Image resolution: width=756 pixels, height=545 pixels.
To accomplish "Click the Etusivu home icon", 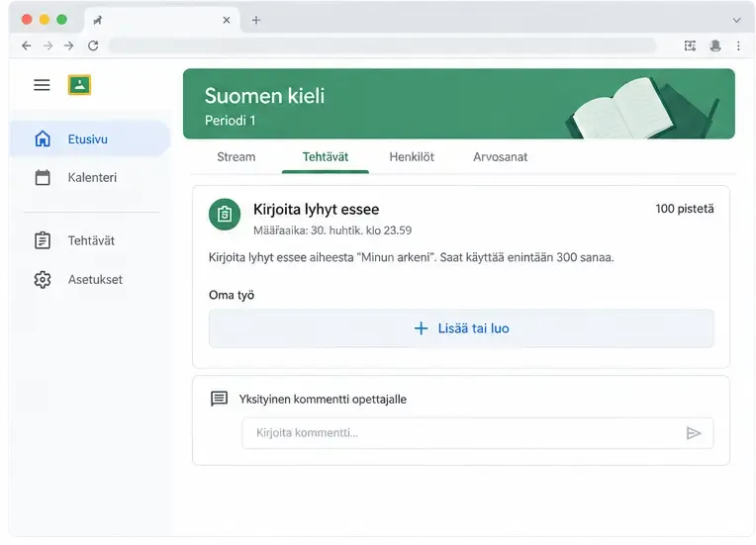I will click(43, 138).
